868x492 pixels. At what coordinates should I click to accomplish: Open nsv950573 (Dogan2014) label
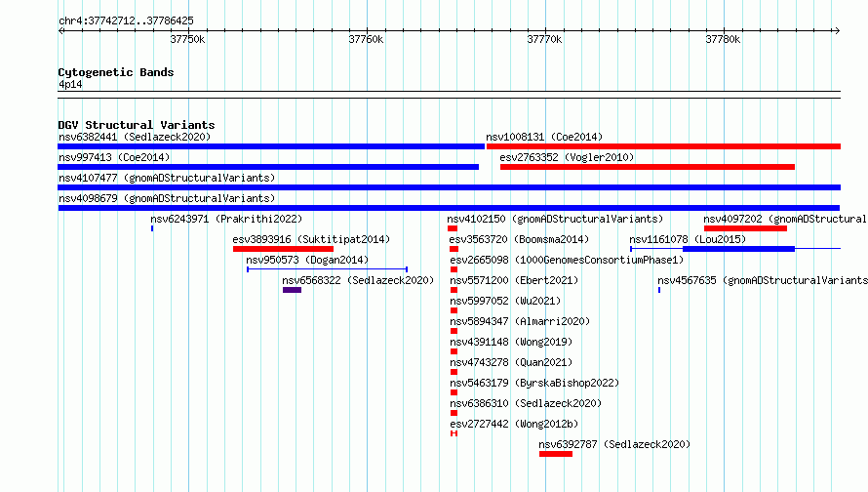point(307,260)
